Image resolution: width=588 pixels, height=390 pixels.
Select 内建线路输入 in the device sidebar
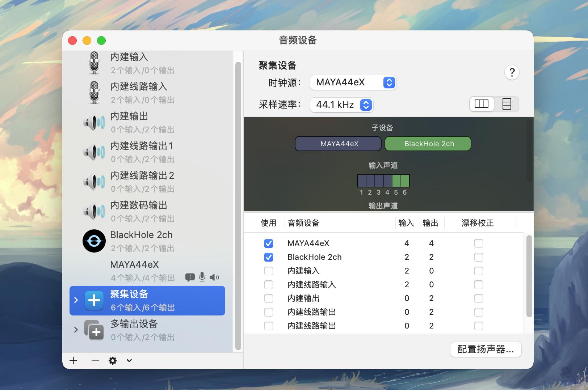[138, 92]
